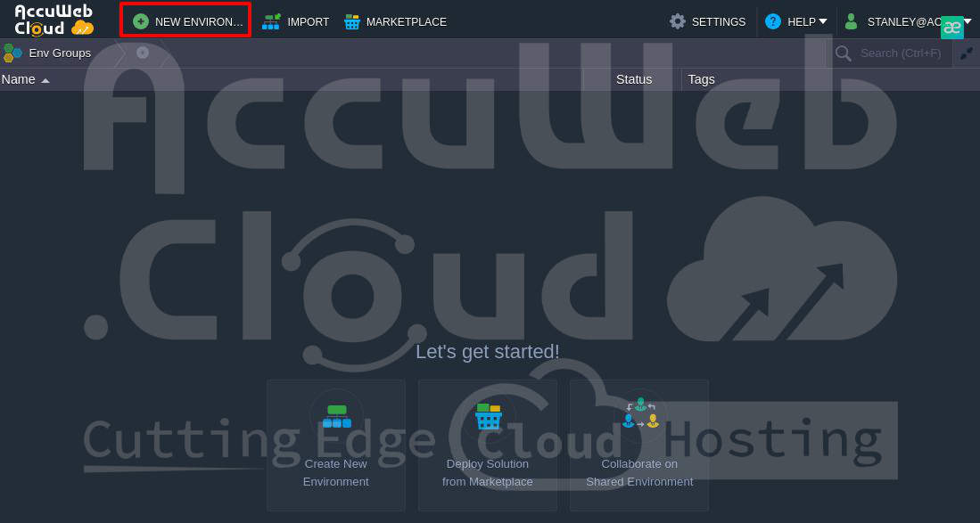Click the Env Groups hexagon icon
This screenshot has width=980, height=523.
12,53
